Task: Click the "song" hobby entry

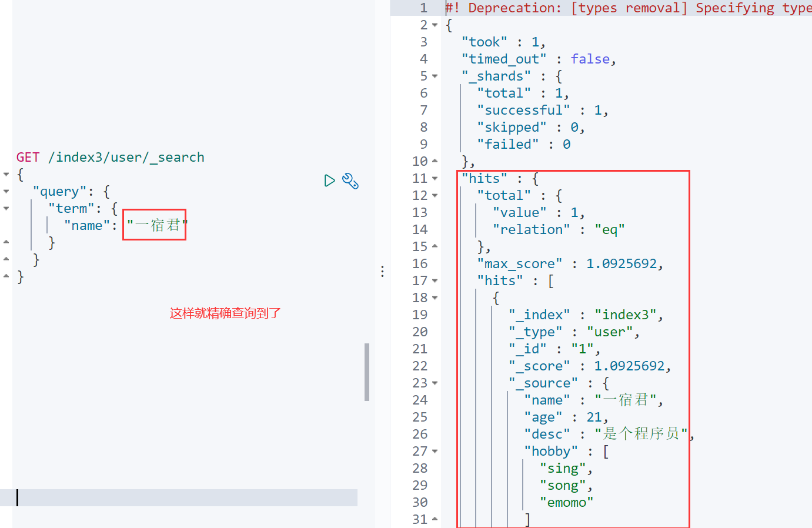Action: click(563, 486)
